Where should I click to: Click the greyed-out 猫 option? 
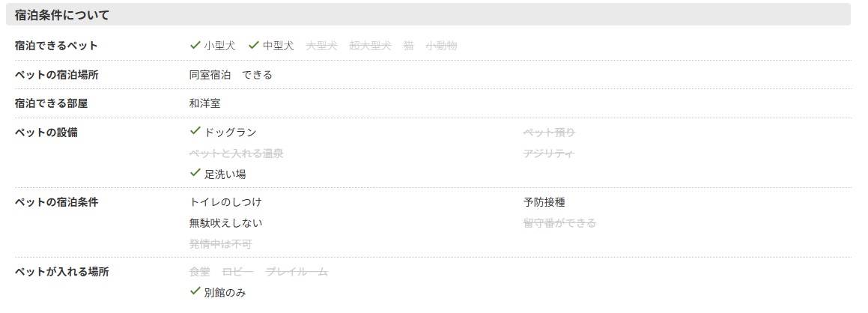click(408, 46)
